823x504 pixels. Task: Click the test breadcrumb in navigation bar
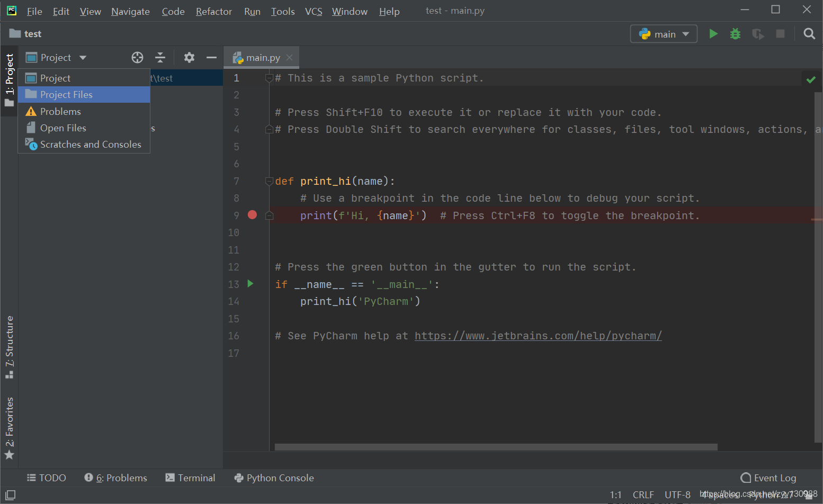[25, 34]
